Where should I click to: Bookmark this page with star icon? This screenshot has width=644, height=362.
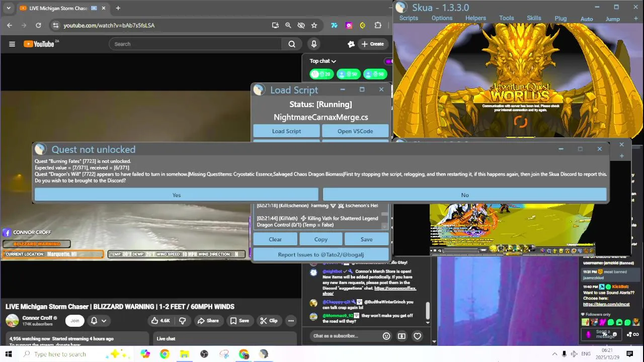pos(314,25)
